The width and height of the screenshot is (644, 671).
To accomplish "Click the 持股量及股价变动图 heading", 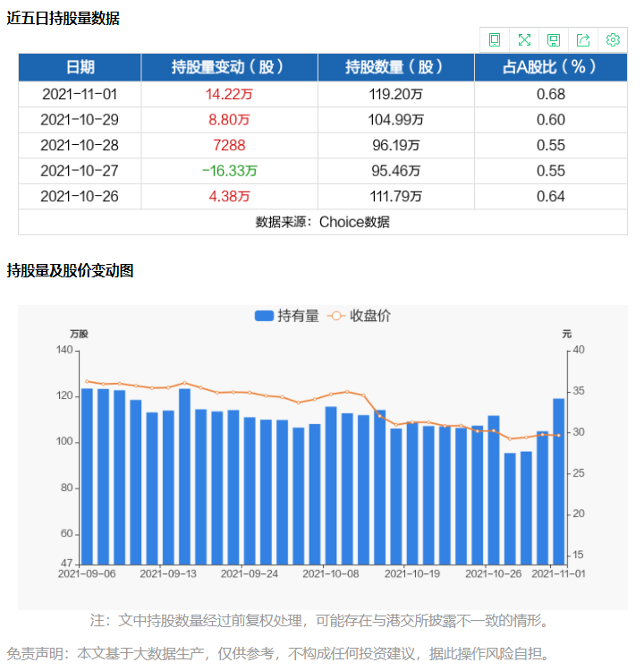I will click(x=70, y=270).
